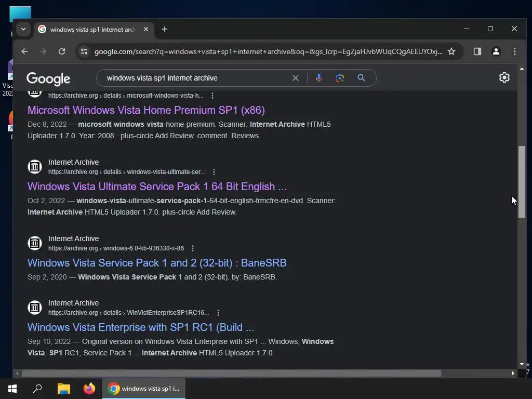Click the magnifier search button

pyautogui.click(x=362, y=78)
